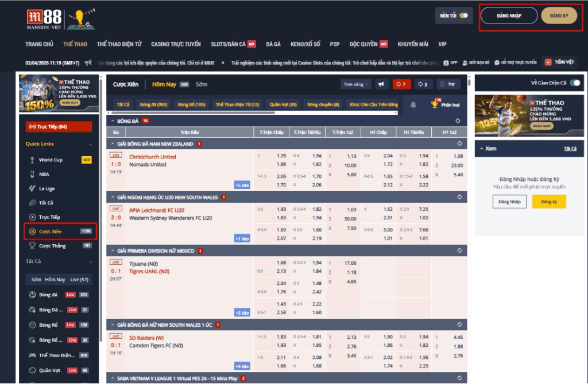Click +5 kèo for Christchurch United match
The width and height of the screenshot is (588, 387).
242,185
